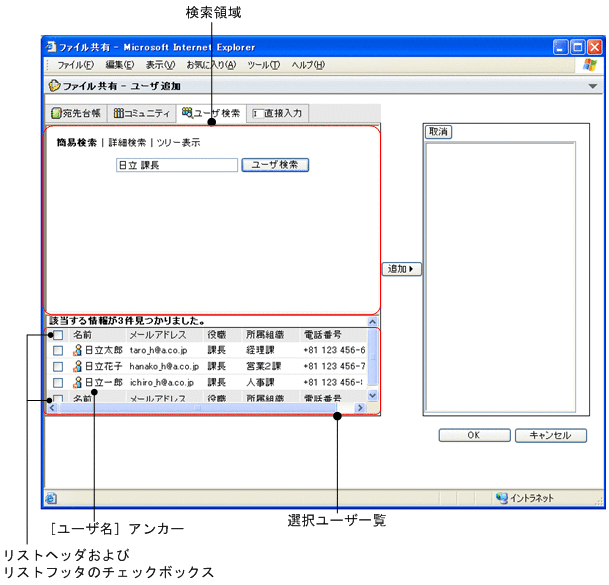Click the horizontal scroll-left arrow

click(x=52, y=407)
